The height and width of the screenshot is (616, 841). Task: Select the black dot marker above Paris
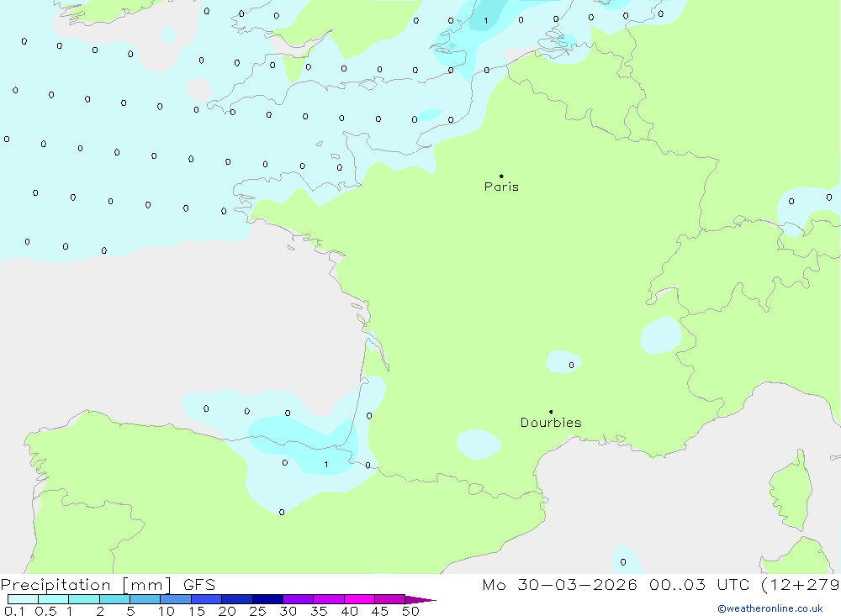click(501, 176)
